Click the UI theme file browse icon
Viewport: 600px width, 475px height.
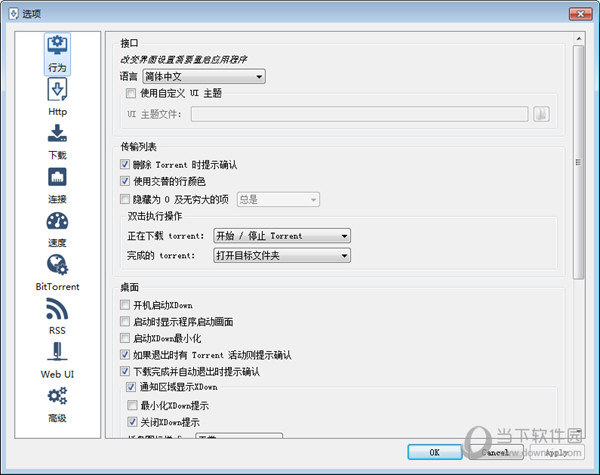[541, 114]
